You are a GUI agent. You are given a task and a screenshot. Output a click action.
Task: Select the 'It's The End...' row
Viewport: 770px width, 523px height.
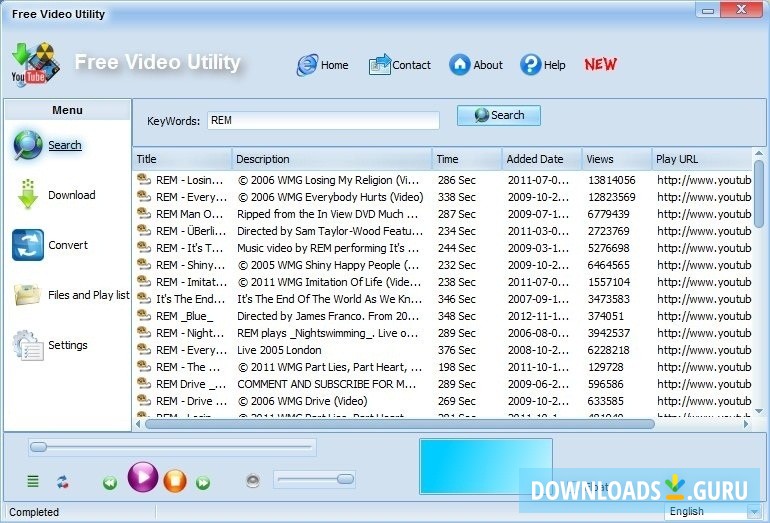[x=444, y=299]
